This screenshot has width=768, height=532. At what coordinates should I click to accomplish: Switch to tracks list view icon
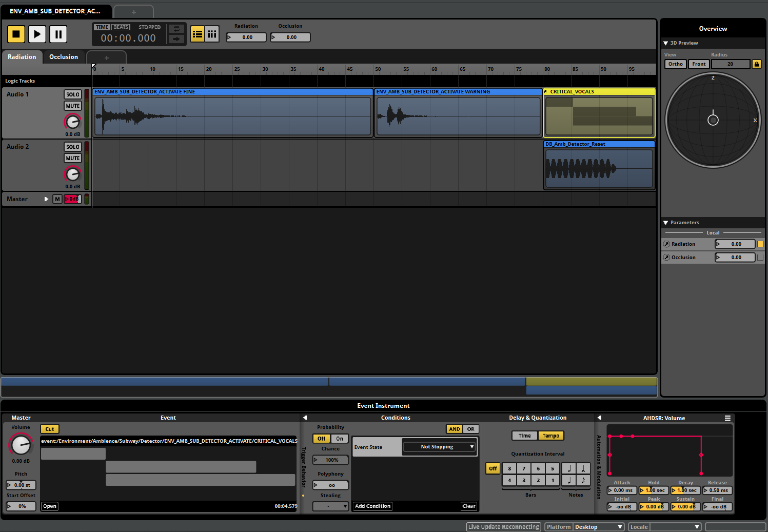point(198,34)
